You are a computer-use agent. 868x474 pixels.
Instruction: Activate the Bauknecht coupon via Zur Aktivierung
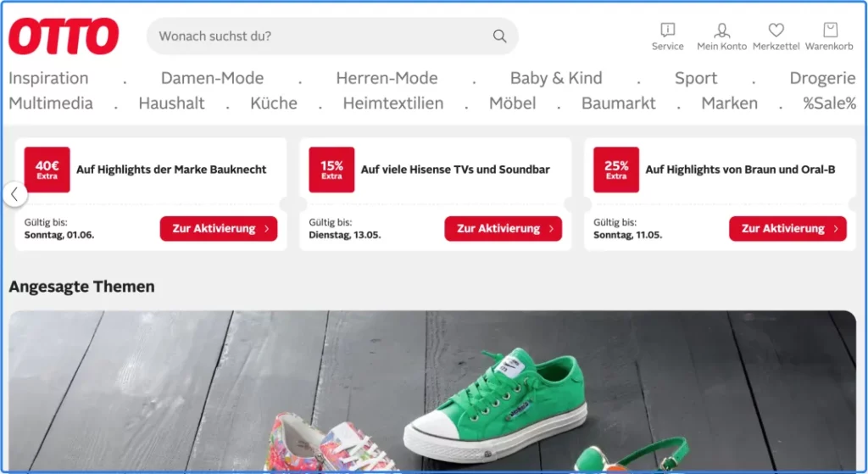point(219,229)
